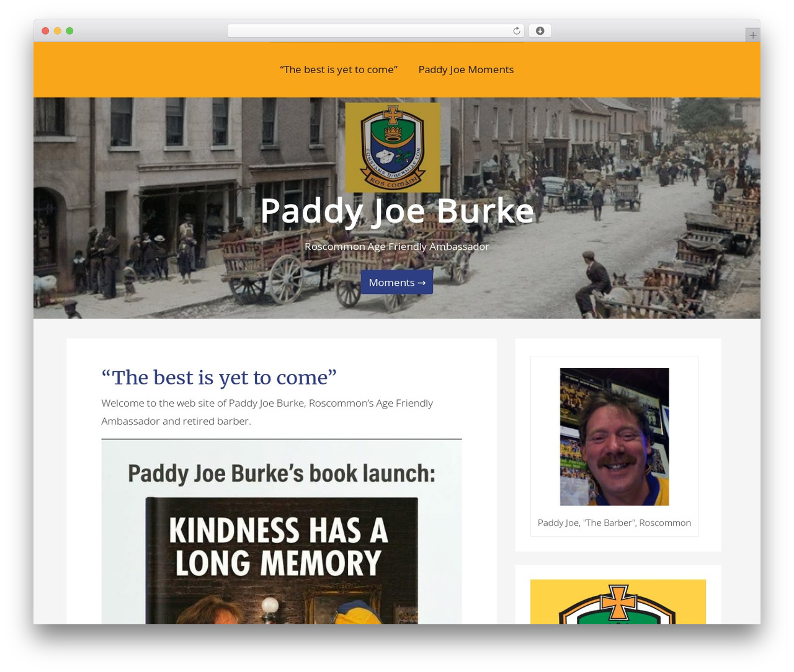Click the caption Paddy Joe, "The Barber", Roscommon
This screenshot has height=672, width=794.
(x=614, y=523)
